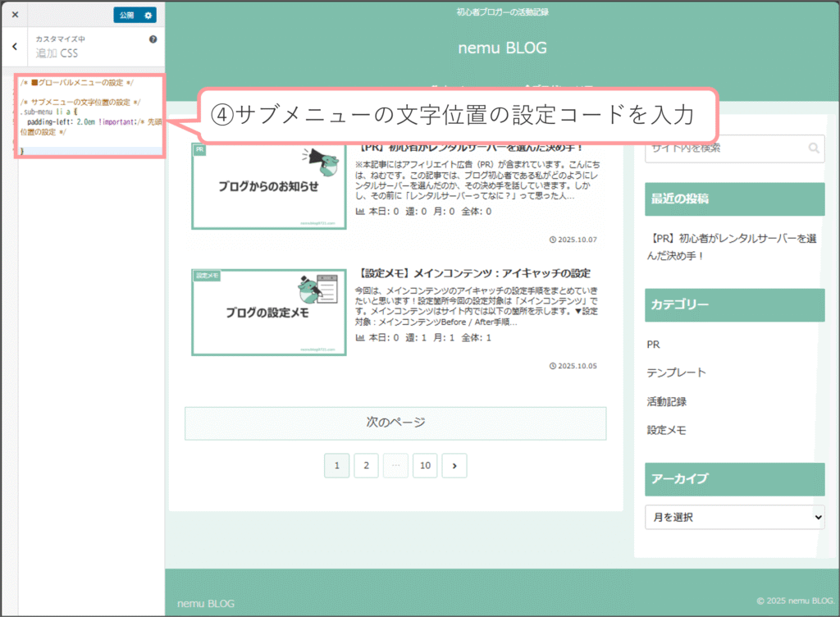Open the 月を選択 archive dropdown

pyautogui.click(x=734, y=518)
